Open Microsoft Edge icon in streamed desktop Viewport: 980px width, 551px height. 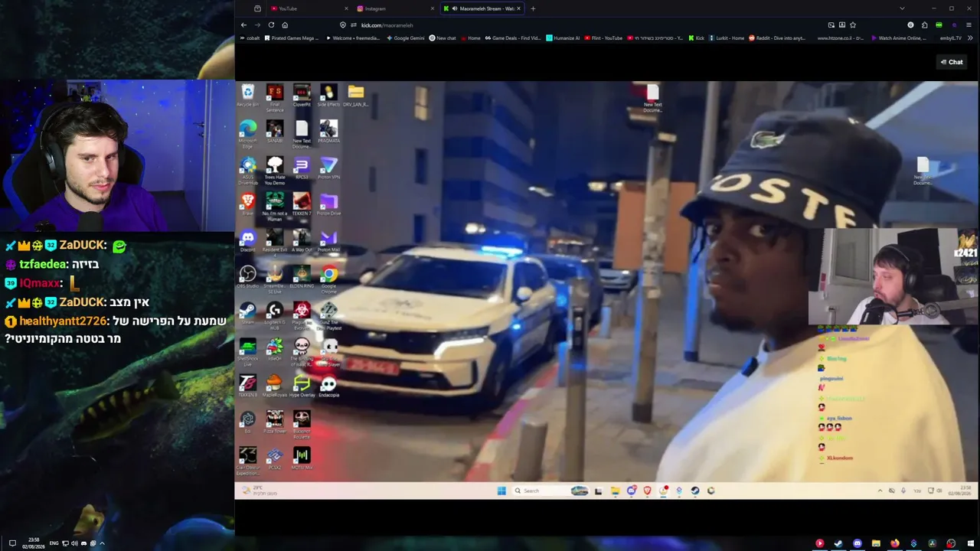(x=247, y=133)
